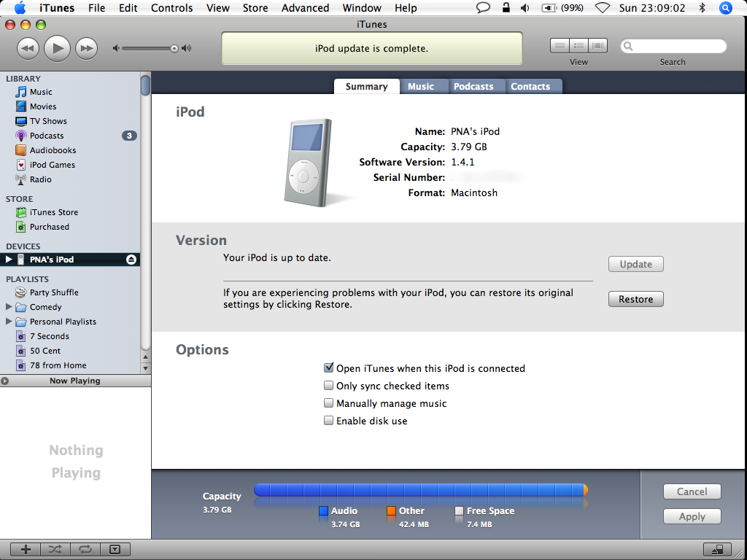This screenshot has width=747, height=560.
Task: Open Podcasts in the sidebar
Action: pos(47,136)
